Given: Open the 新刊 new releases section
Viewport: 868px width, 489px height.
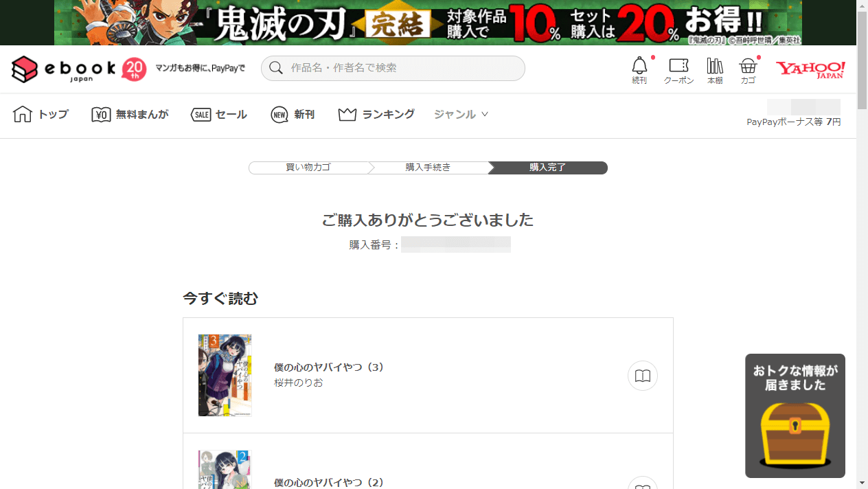Looking at the screenshot, I should tap(293, 115).
